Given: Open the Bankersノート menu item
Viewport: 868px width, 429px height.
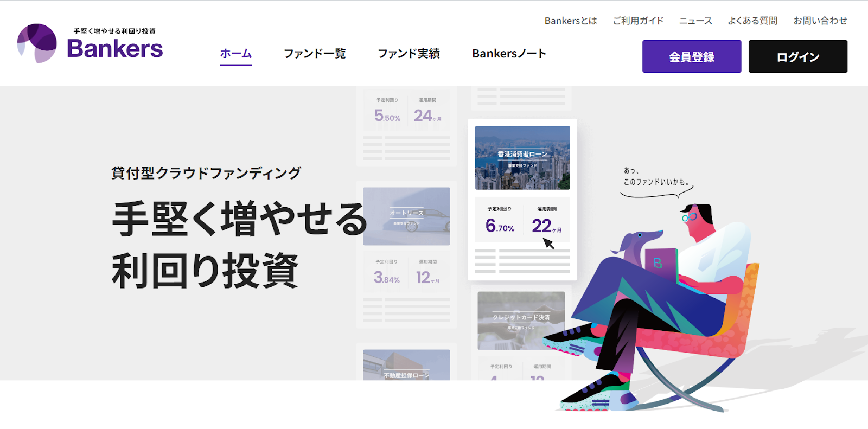Looking at the screenshot, I should (x=509, y=54).
